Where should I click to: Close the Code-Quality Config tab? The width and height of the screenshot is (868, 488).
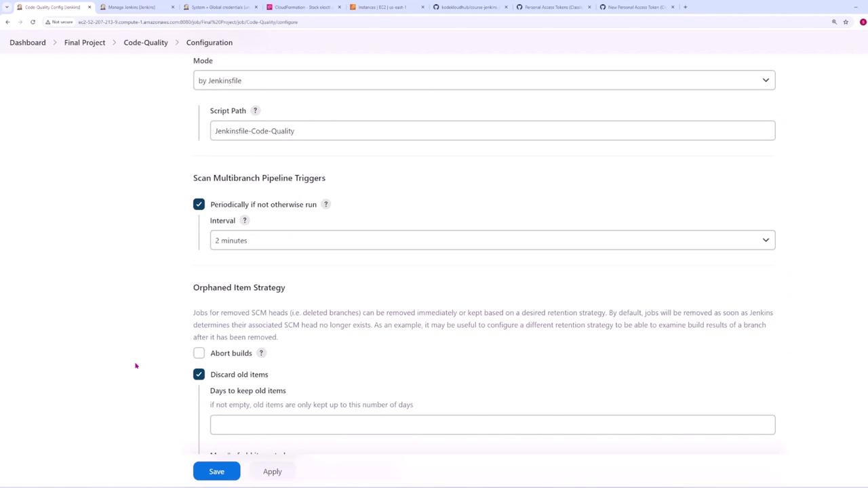coord(89,7)
